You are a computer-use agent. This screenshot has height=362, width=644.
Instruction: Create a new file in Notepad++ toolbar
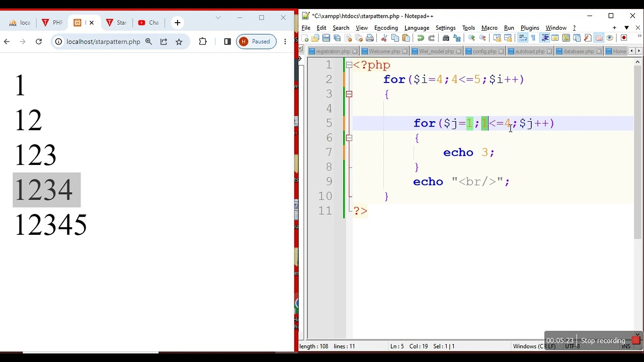(x=305, y=38)
